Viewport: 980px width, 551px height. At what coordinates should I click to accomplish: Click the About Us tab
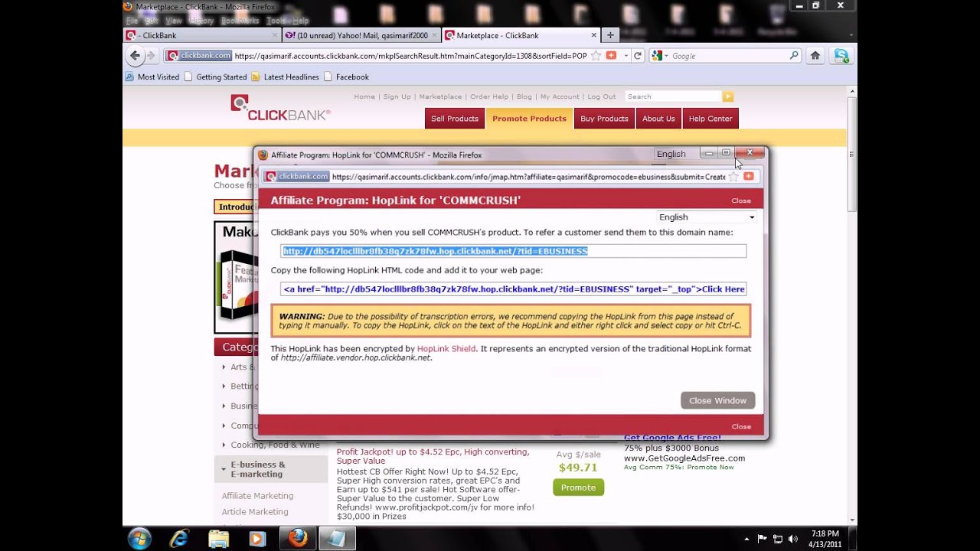pyautogui.click(x=658, y=119)
